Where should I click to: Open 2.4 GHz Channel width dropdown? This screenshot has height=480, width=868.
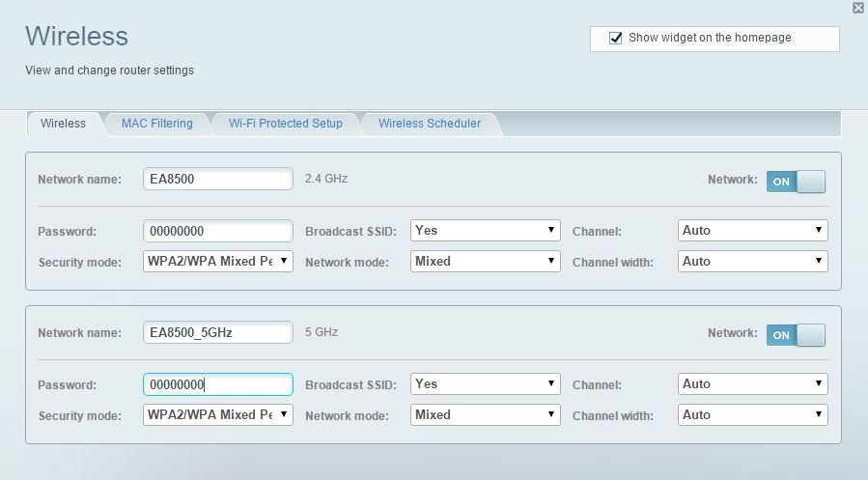point(753,262)
